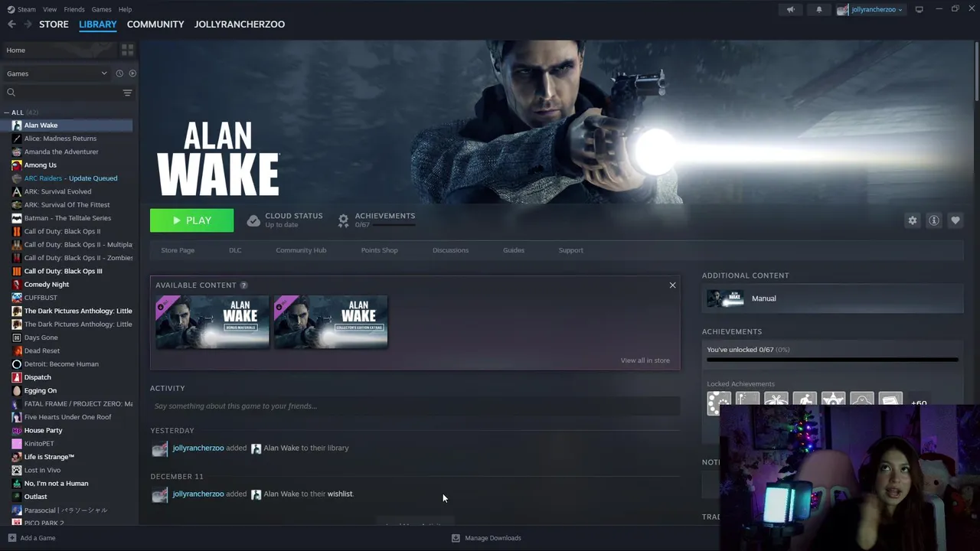This screenshot has width=980, height=551.
Task: Click the wishlist link in December 11 activity
Action: tap(340, 494)
